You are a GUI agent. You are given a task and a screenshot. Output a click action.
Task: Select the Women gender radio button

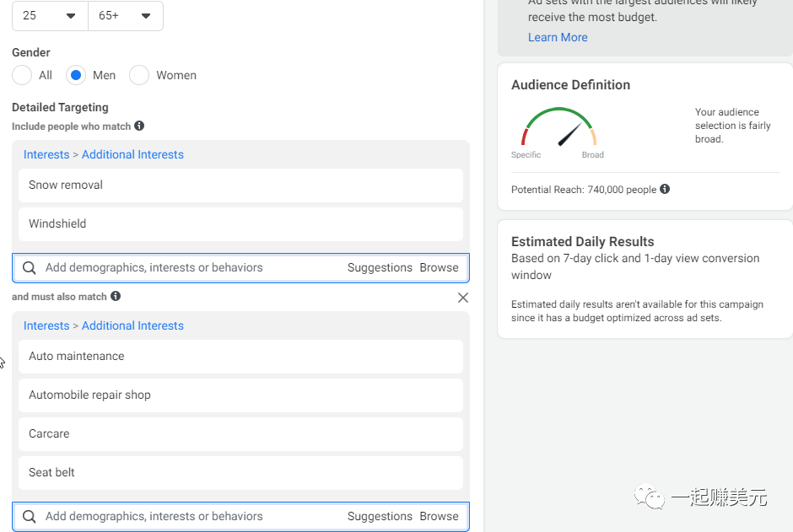[x=139, y=75]
